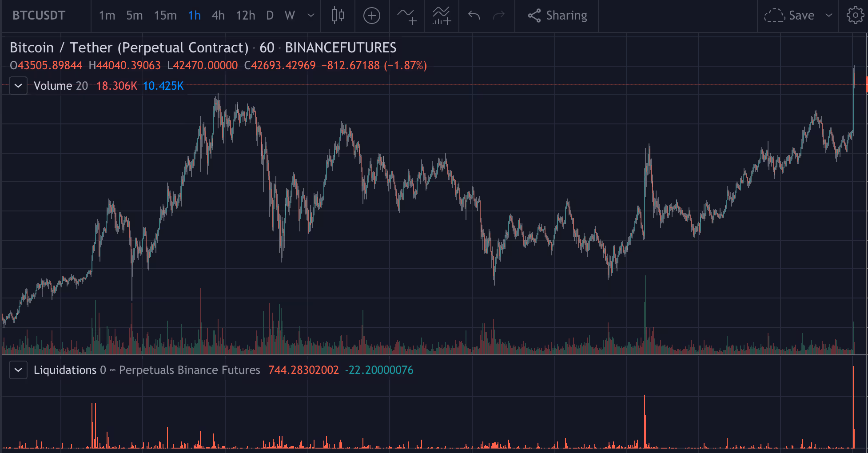This screenshot has height=453, width=868.
Task: Undo the last chart change
Action: click(x=474, y=16)
